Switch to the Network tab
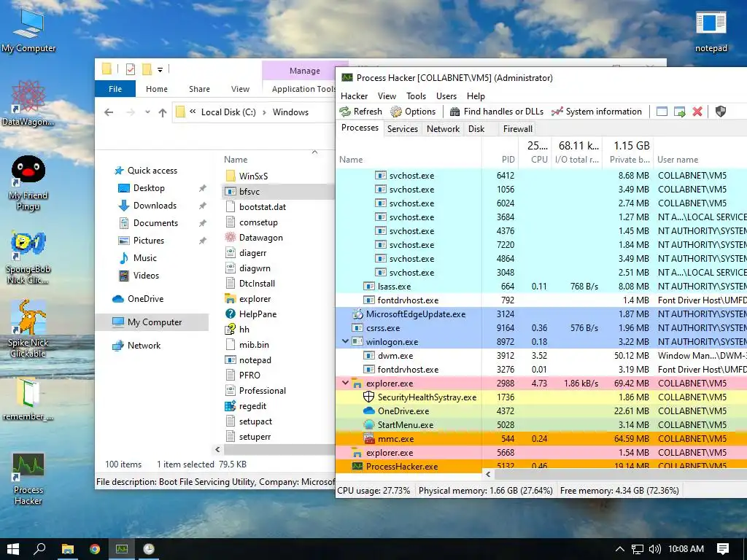This screenshot has height=560, width=747. point(443,129)
